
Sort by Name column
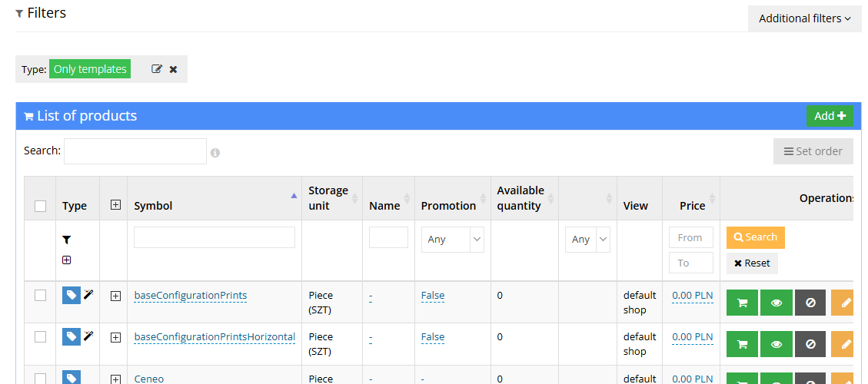click(x=407, y=198)
